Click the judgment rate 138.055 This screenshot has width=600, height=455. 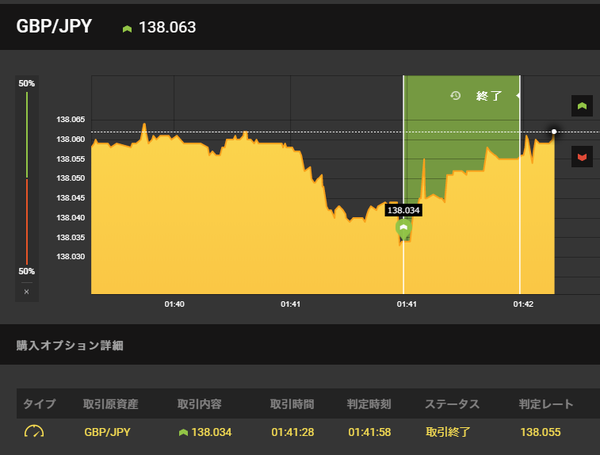click(x=540, y=432)
